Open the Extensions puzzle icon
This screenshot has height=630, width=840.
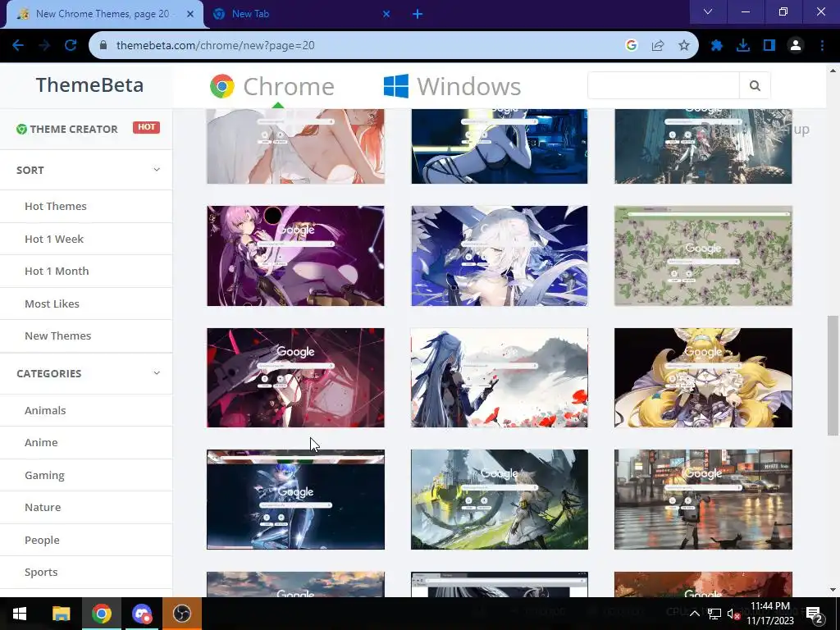[717, 46]
